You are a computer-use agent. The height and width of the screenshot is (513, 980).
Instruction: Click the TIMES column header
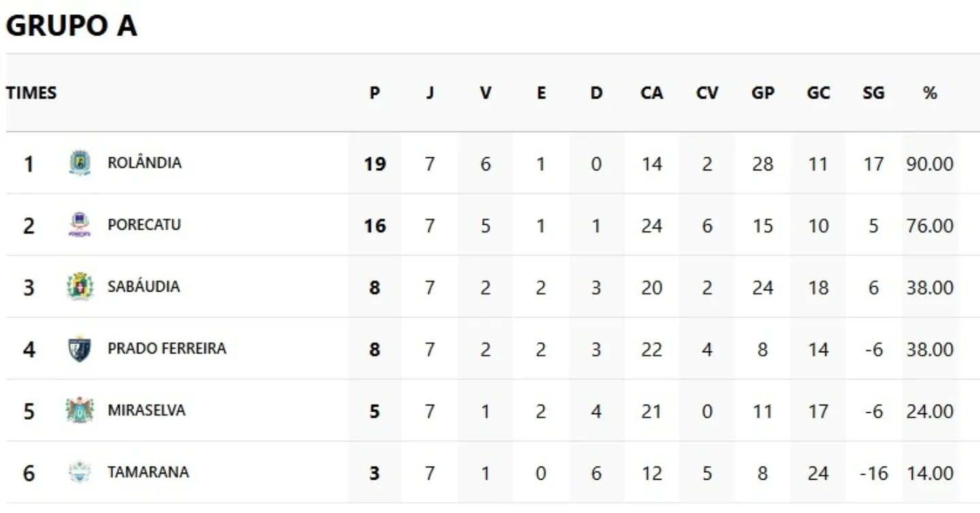point(31,93)
